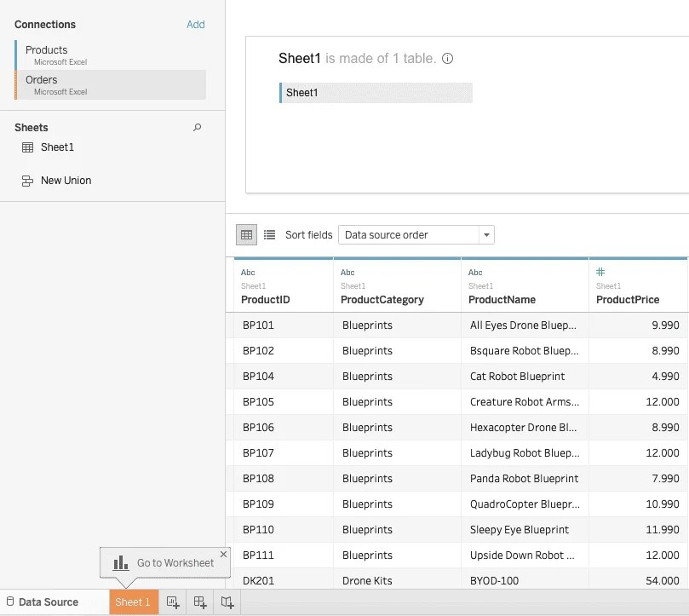Image resolution: width=689 pixels, height=616 pixels.
Task: Dismiss the Go to Worksheet tooltip
Action: (223, 554)
